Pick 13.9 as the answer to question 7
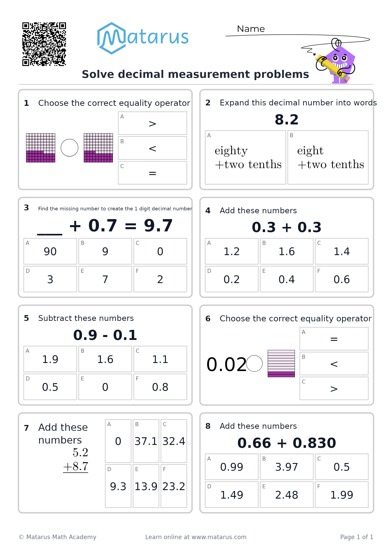This screenshot has height=555, width=392. (146, 486)
